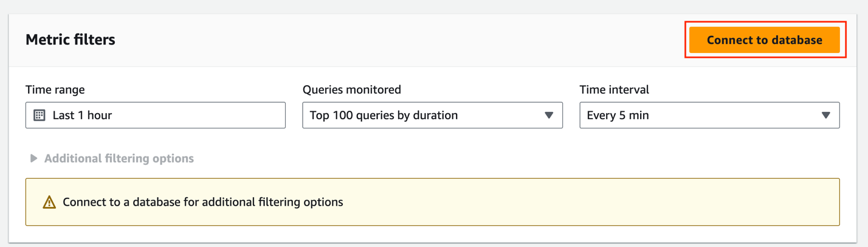Image resolution: width=868 pixels, height=247 pixels.
Task: Click the warning triangle icon in the alert
Action: pyautogui.click(x=49, y=202)
